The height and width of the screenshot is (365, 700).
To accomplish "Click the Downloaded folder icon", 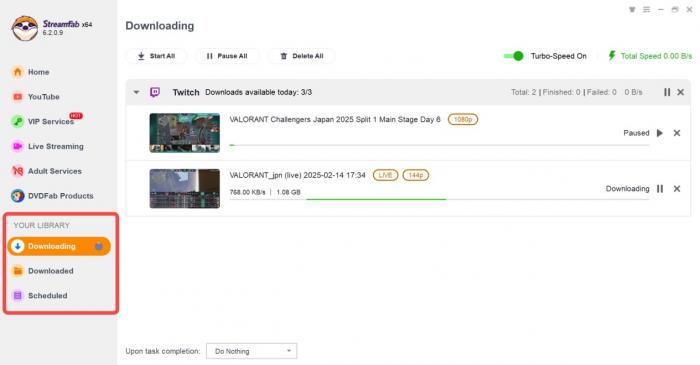I will (17, 271).
